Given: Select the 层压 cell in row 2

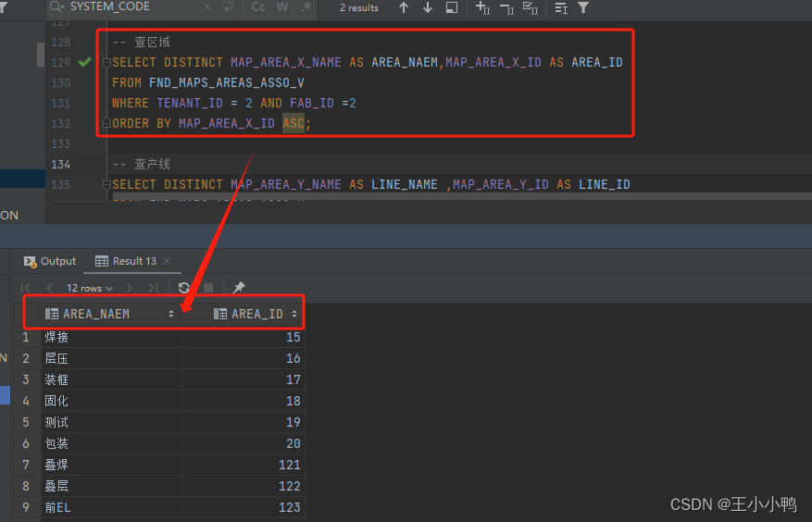Looking at the screenshot, I should coord(112,358).
